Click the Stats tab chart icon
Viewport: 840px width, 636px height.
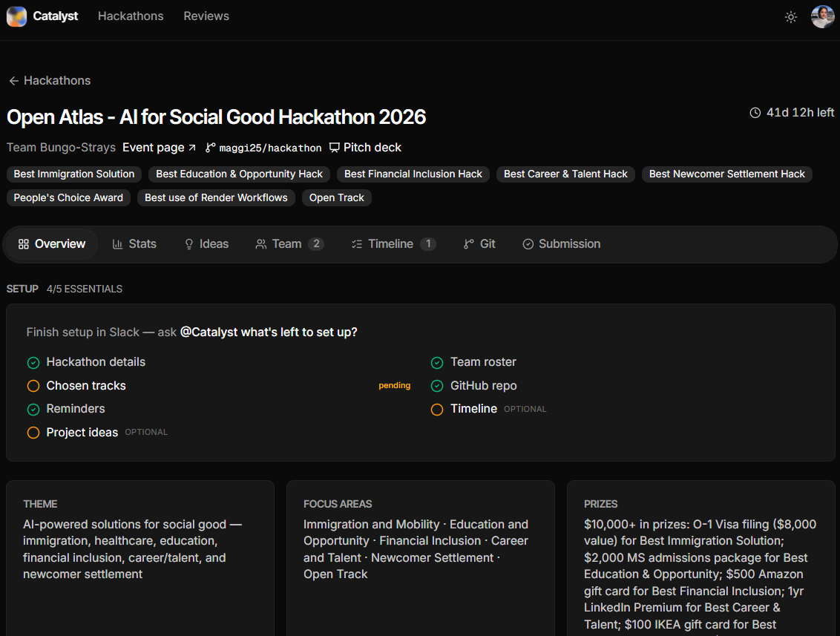[x=117, y=244]
